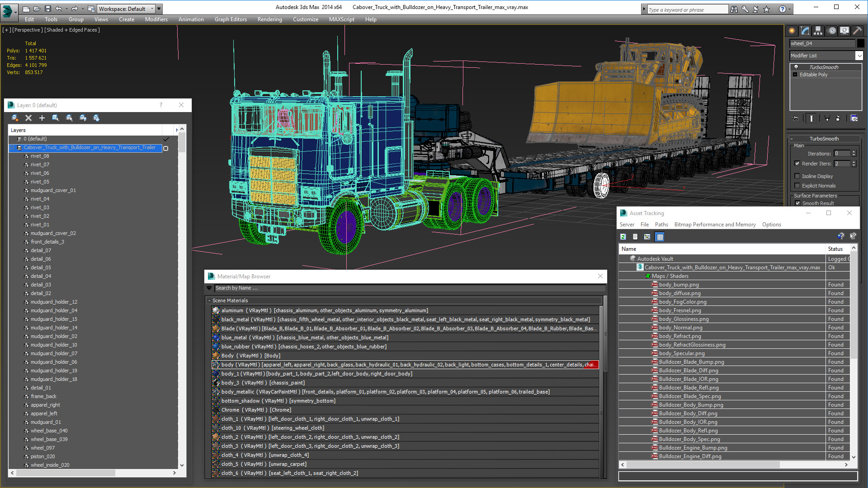Click the Shaded + Edged Faces viewport label
Image resolution: width=868 pixels, height=488 pixels.
(x=72, y=30)
